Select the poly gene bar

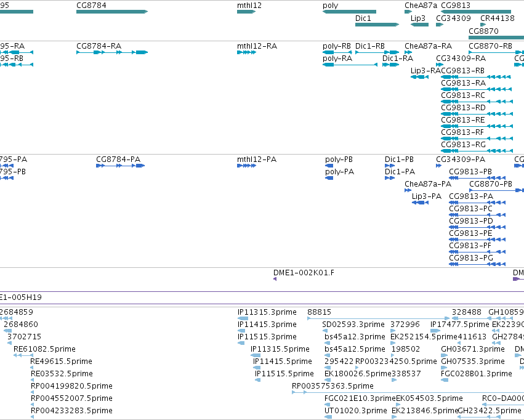point(349,12)
